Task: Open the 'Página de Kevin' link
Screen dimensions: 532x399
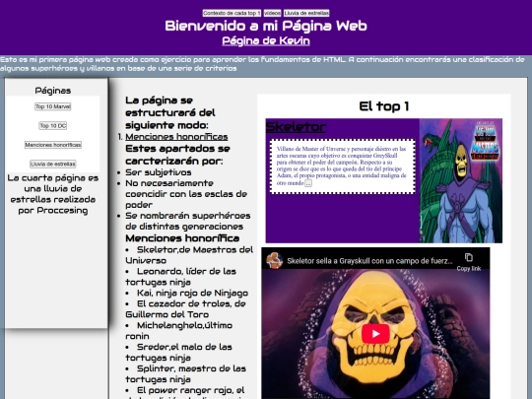Action: 266,40
